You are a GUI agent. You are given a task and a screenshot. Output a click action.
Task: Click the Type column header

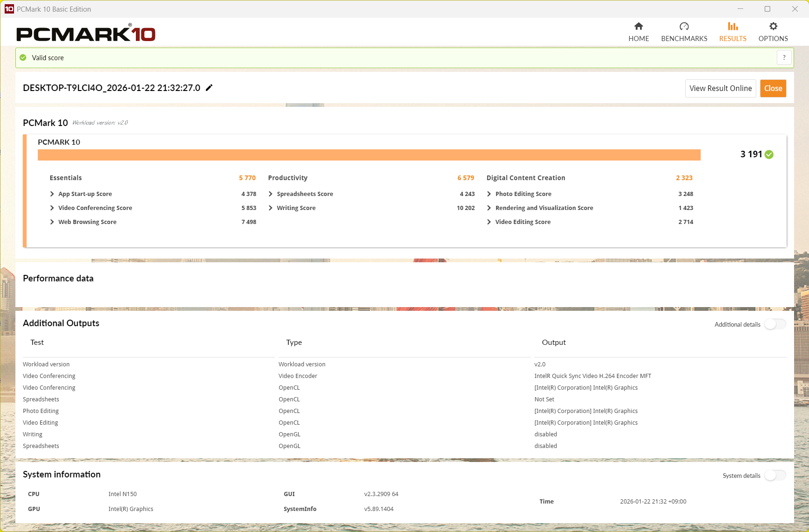(x=294, y=343)
